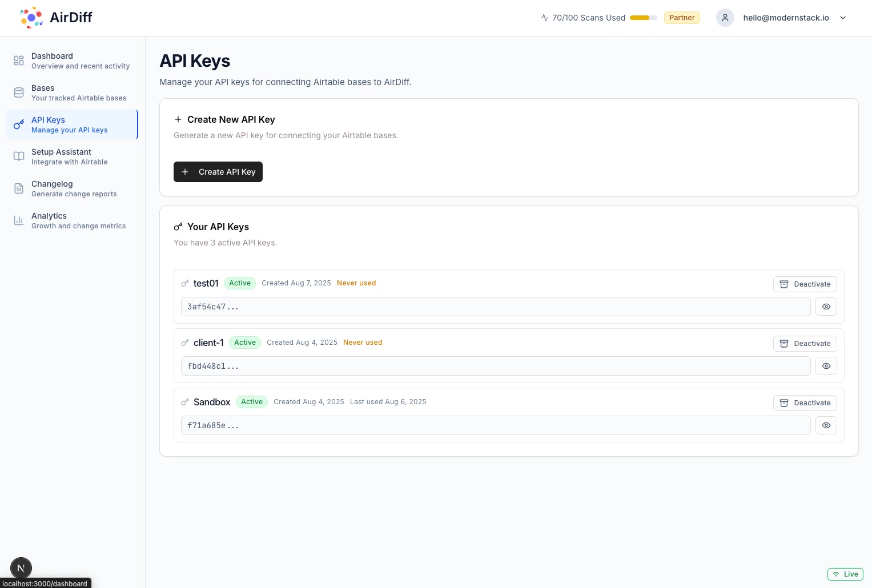Click the test01 key name

click(x=206, y=283)
